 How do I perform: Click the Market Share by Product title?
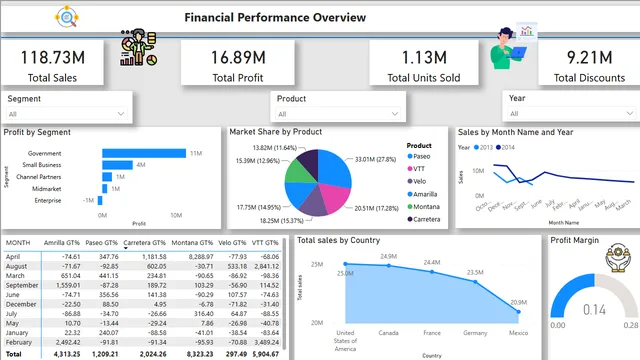[x=276, y=132]
